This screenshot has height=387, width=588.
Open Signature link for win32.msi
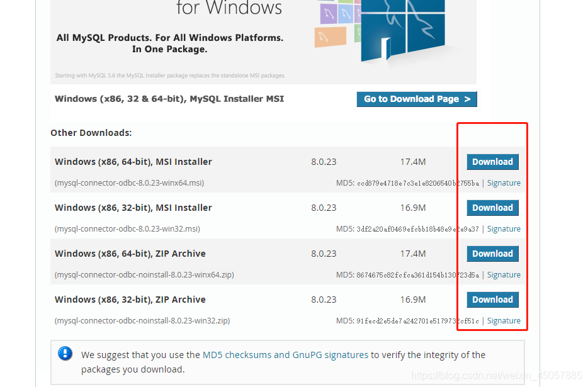tap(504, 229)
